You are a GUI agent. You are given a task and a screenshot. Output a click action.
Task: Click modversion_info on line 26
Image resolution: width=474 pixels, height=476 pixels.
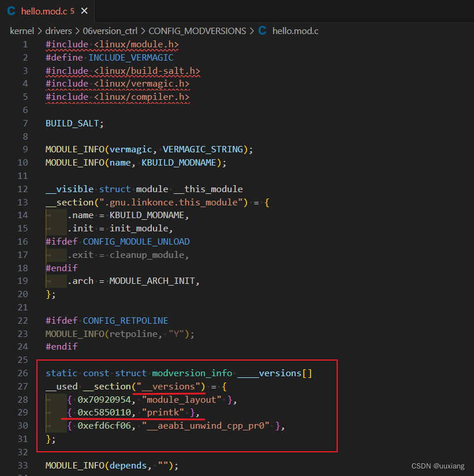pyautogui.click(x=192, y=373)
